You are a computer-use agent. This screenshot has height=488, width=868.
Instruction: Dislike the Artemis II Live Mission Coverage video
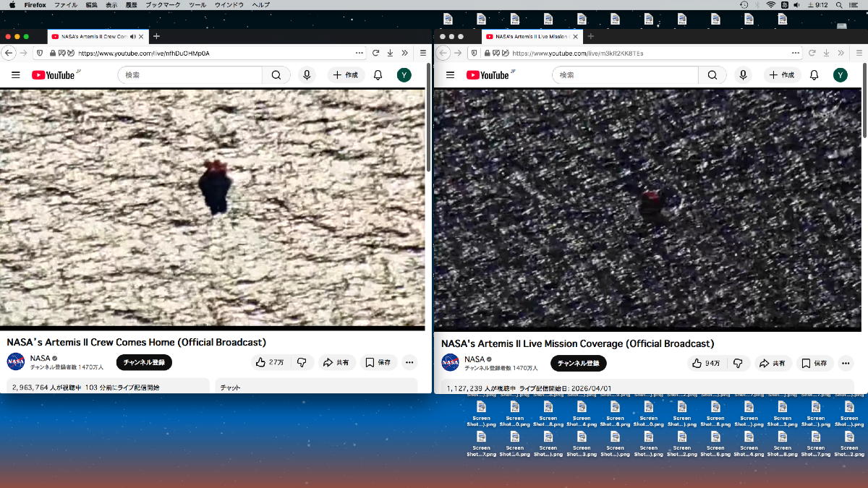click(x=738, y=363)
